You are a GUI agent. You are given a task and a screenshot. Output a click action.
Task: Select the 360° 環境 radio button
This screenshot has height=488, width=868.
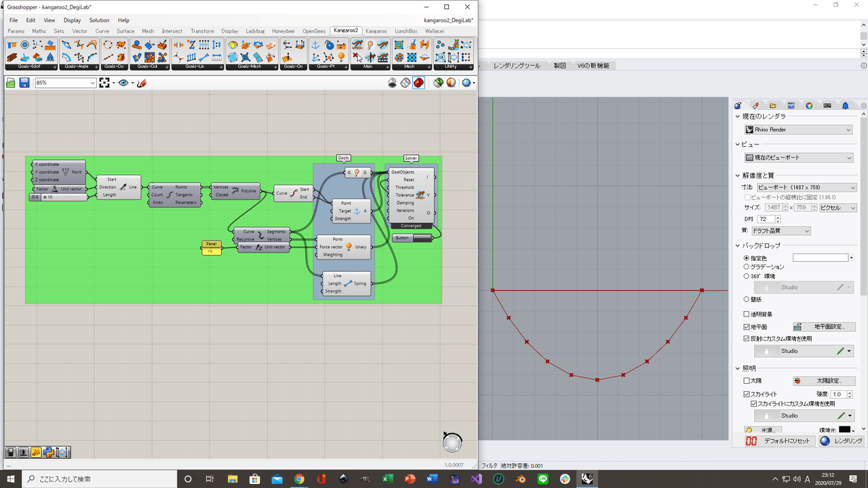747,277
